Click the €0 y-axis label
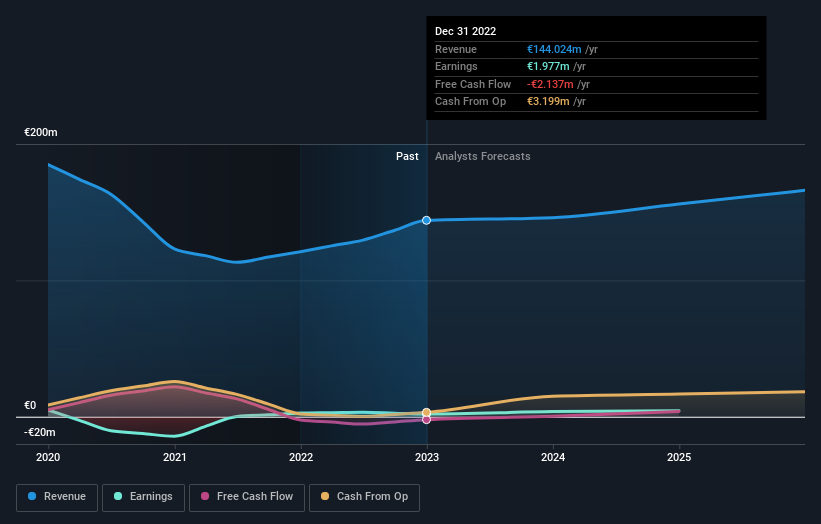Viewport: 821px width, 524px height. click(30, 406)
